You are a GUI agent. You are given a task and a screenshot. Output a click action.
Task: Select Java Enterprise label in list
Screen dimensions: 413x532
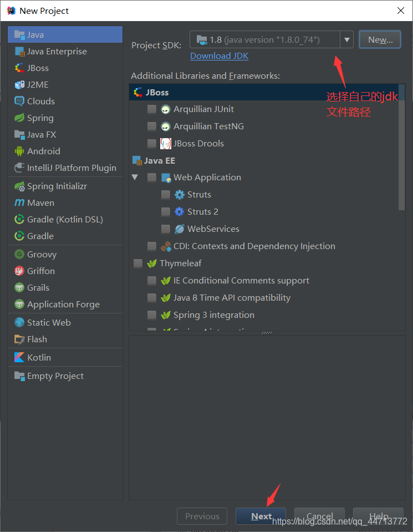pyautogui.click(x=57, y=52)
